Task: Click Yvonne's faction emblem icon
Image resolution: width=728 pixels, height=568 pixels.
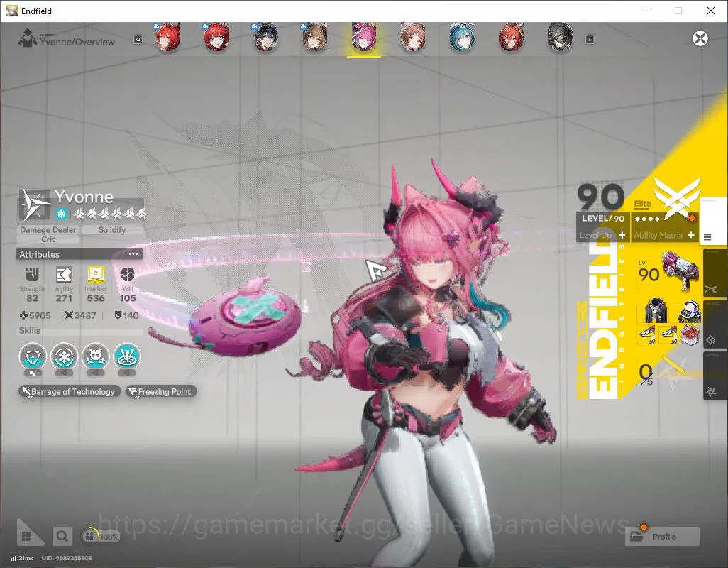Action: pyautogui.click(x=34, y=204)
